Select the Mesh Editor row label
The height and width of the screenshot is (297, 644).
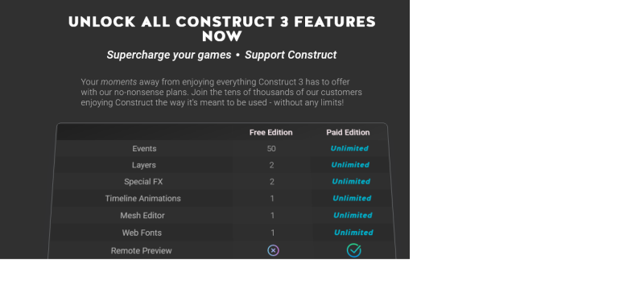point(142,215)
